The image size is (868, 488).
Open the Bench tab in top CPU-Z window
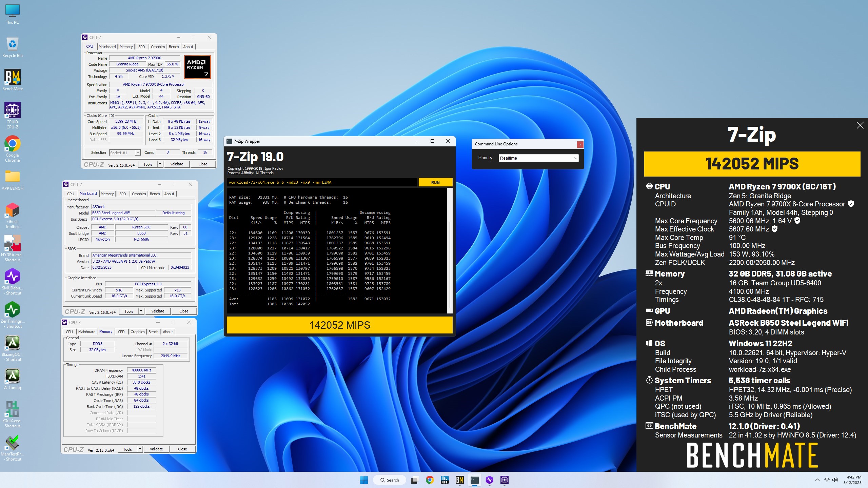click(174, 47)
